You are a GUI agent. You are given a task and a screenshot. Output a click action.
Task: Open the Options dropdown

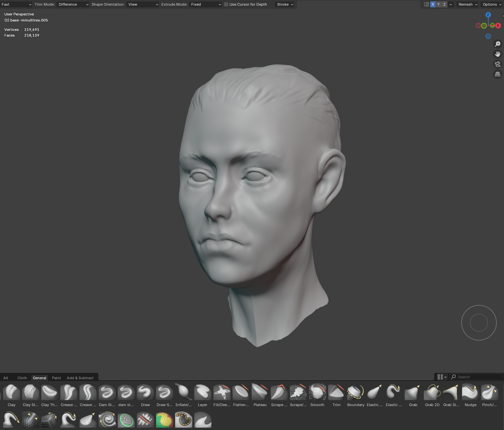(x=492, y=4)
